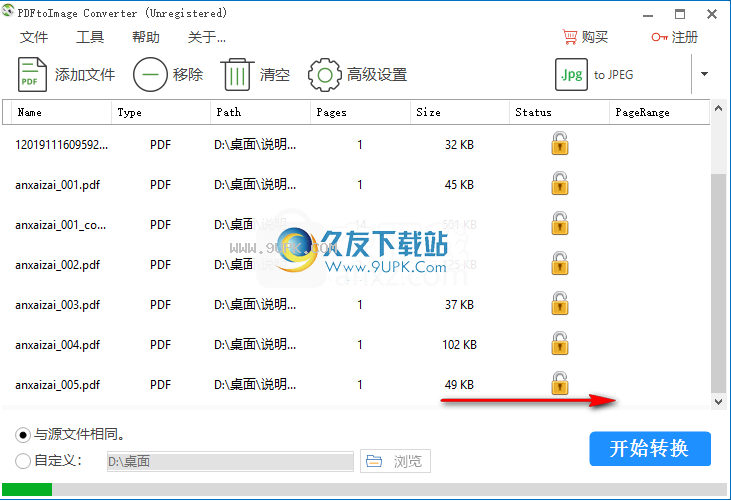Click lock icon for anxaizai_001.pdf row
This screenshot has height=501, width=731.
[559, 183]
